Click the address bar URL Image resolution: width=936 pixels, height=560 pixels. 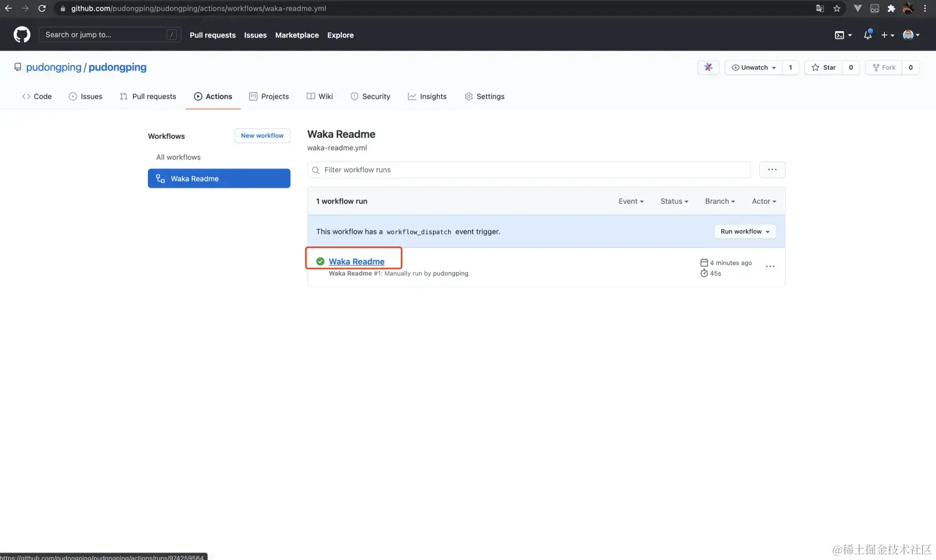pyautogui.click(x=198, y=8)
